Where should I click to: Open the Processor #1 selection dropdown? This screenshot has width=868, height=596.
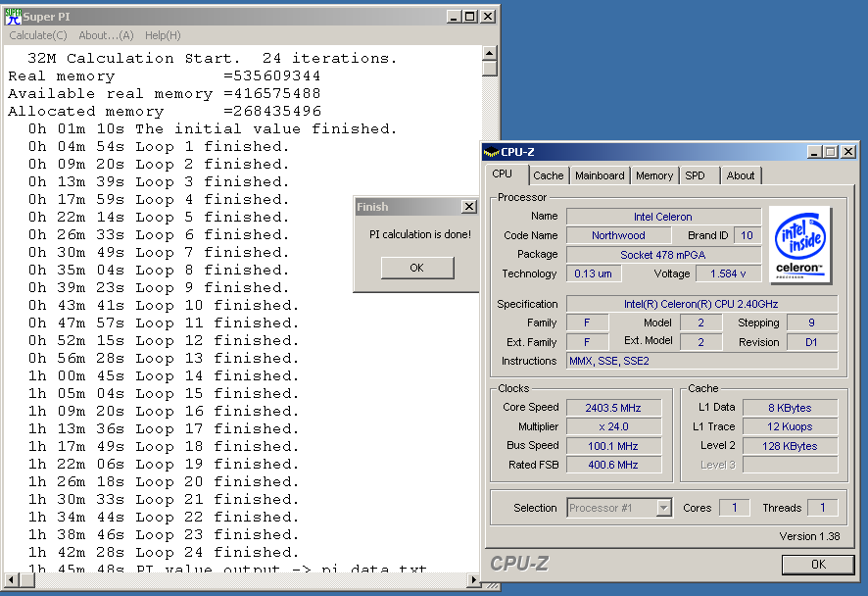tap(663, 508)
